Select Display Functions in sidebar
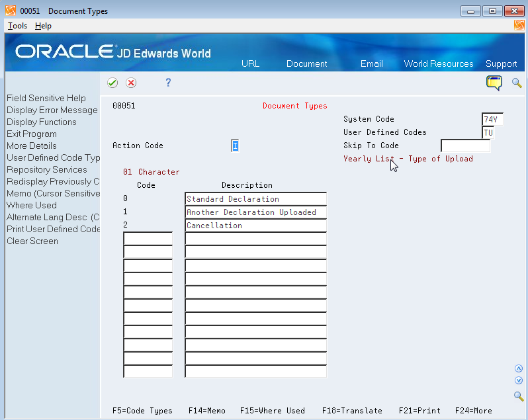 (42, 122)
